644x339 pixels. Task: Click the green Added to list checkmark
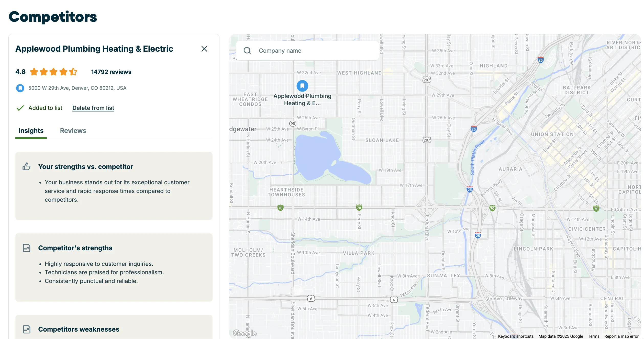click(x=20, y=108)
